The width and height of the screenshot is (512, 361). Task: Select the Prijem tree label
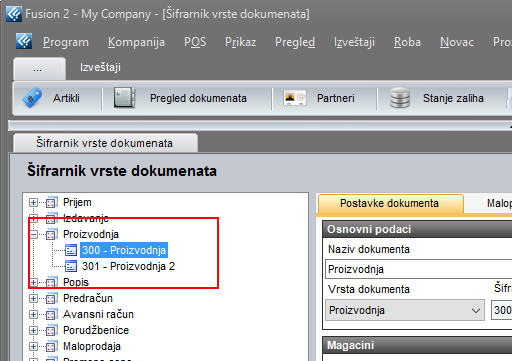(x=77, y=202)
